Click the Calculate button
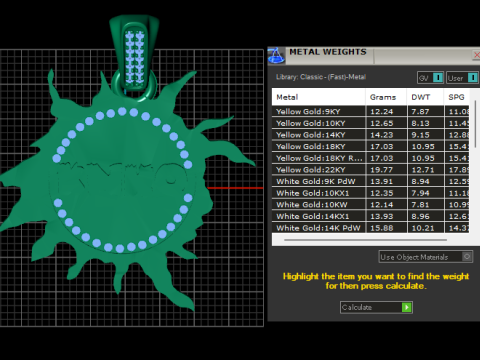Screen dimensions: 480x360 pos(376,307)
